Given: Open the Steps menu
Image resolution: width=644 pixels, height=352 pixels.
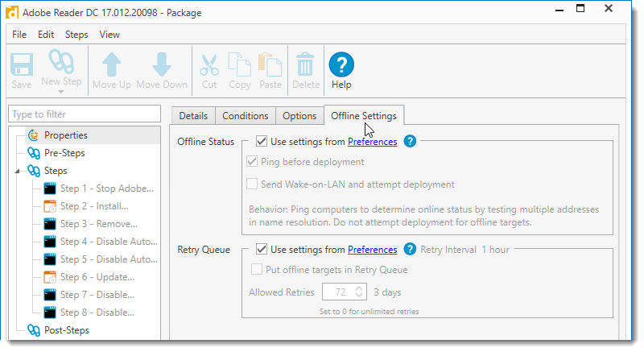Looking at the screenshot, I should 76,35.
